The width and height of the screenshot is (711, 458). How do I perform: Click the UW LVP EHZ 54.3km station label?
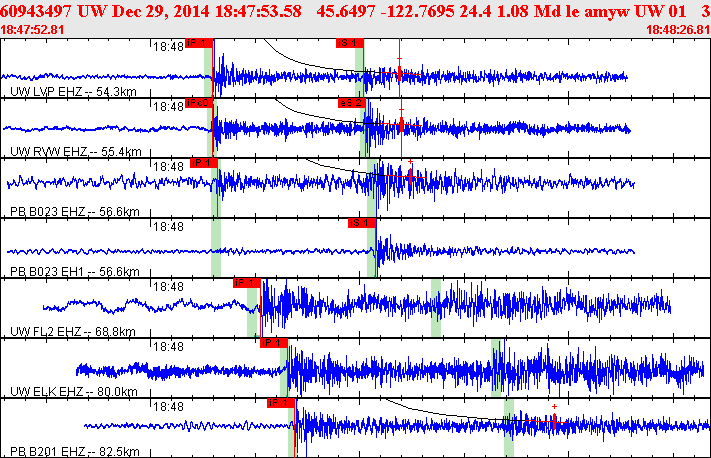[71, 92]
